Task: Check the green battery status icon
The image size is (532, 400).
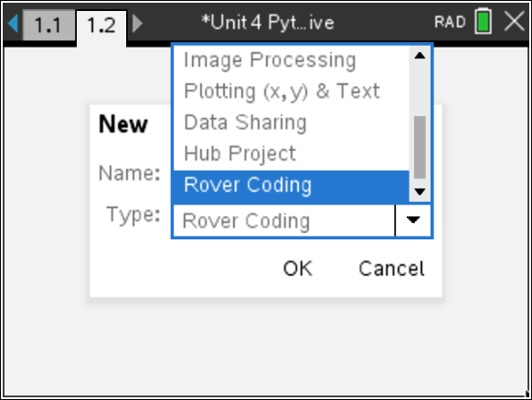Action: pos(483,21)
